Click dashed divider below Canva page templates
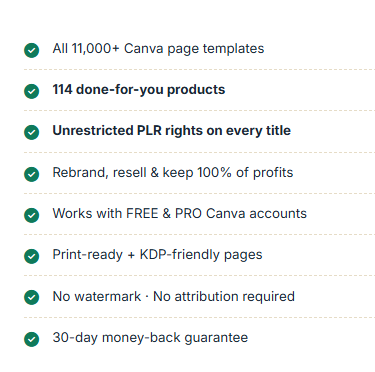This screenshot has height=372, width=375. click(x=199, y=70)
